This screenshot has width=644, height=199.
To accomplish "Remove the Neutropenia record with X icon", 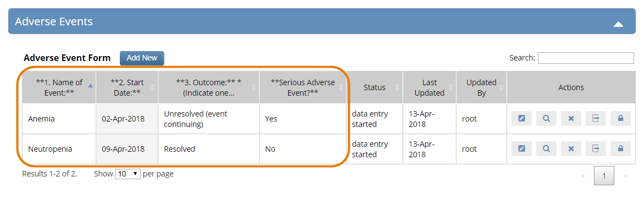I will pos(571,149).
